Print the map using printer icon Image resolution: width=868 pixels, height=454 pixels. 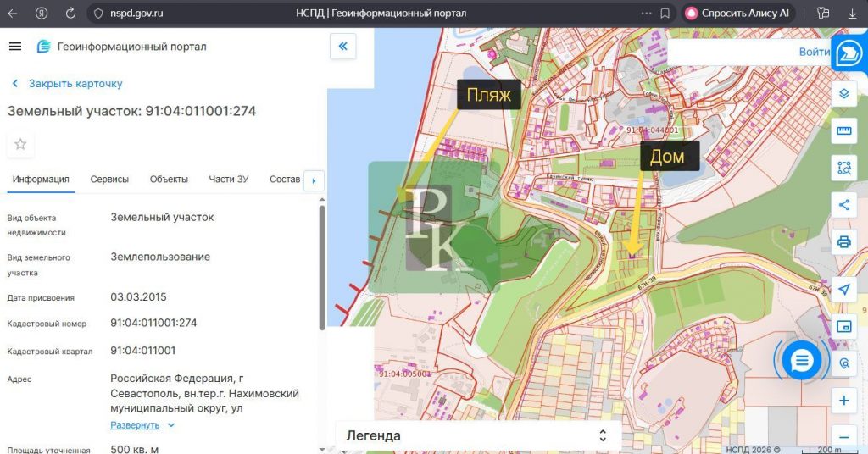[x=843, y=241]
